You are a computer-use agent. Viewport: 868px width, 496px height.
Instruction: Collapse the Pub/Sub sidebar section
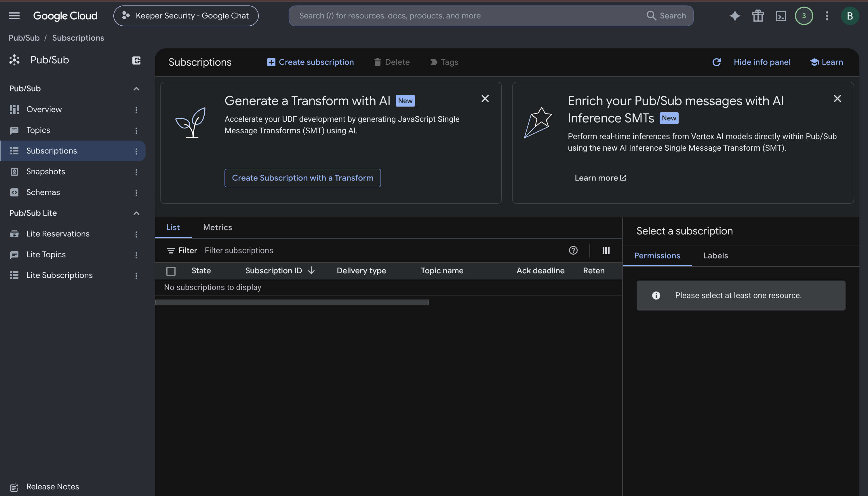pyautogui.click(x=136, y=89)
